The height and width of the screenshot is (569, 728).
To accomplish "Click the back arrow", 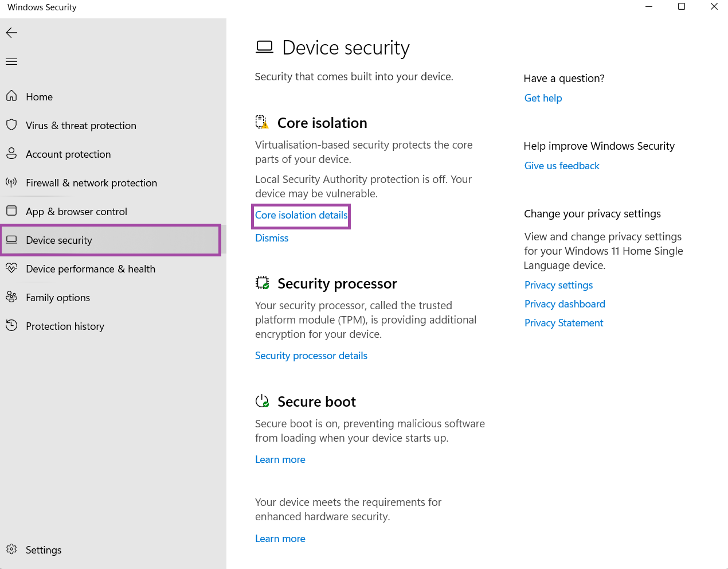I will [11, 33].
